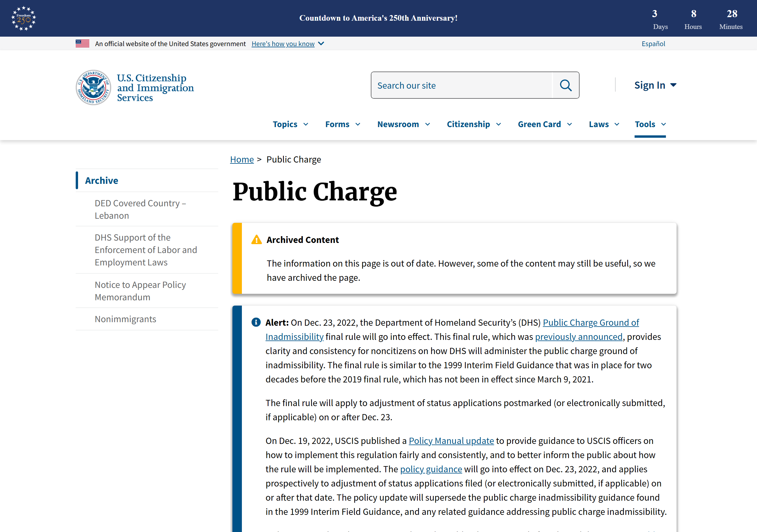
Task: Expand the Laws menu chevron
Action: coord(617,124)
